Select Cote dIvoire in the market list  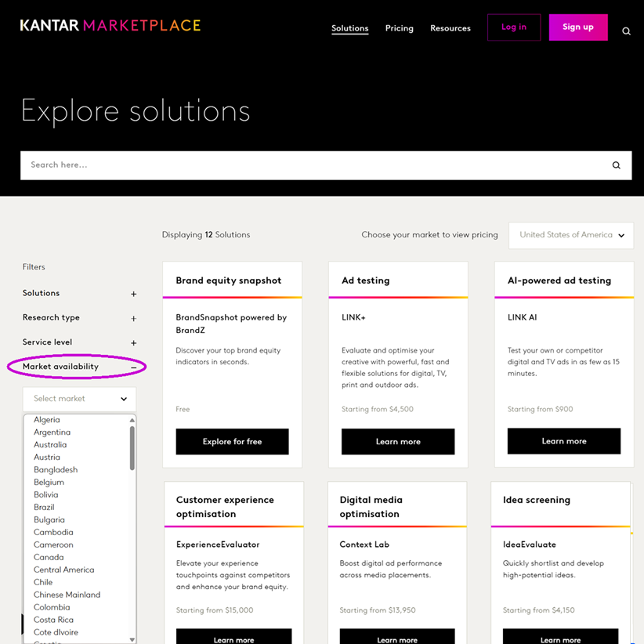point(56,632)
